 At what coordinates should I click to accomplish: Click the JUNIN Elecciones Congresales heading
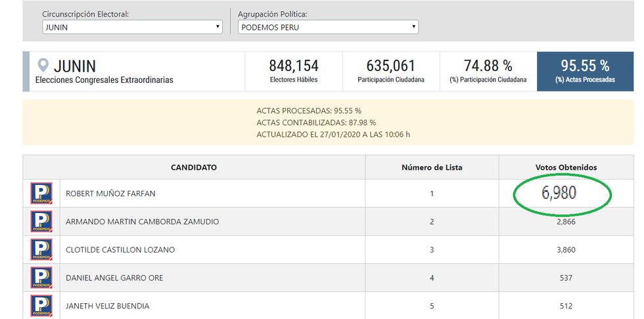coord(104,72)
